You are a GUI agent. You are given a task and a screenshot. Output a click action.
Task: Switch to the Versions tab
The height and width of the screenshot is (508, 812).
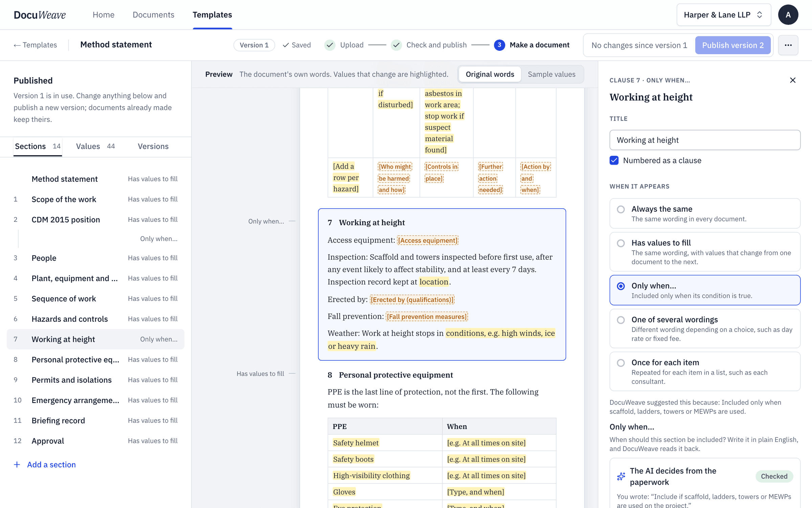click(x=153, y=146)
